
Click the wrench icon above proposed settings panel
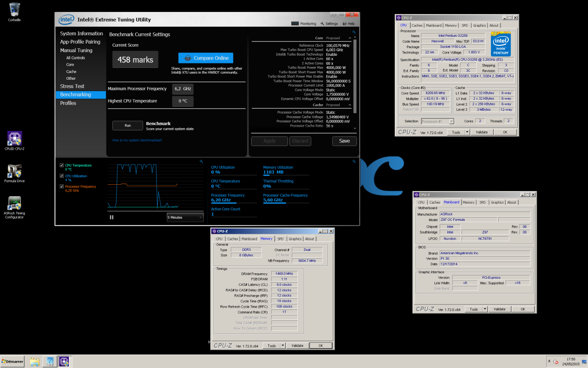click(354, 32)
